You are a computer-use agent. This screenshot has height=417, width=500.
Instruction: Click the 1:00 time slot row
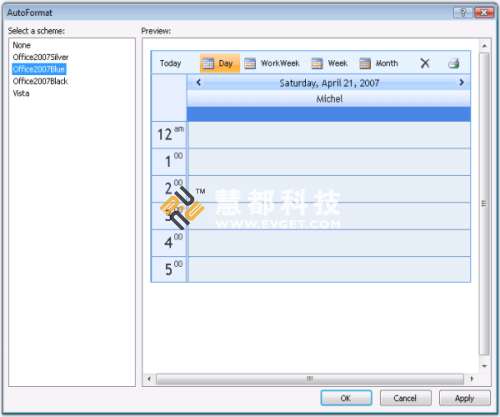(x=329, y=162)
